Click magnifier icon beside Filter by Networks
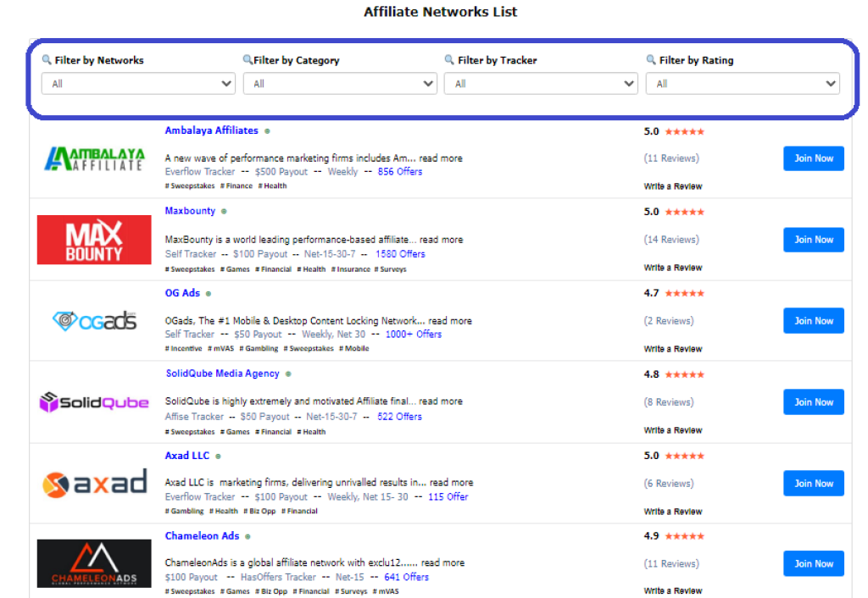Image resolution: width=868 pixels, height=598 pixels. click(47, 59)
